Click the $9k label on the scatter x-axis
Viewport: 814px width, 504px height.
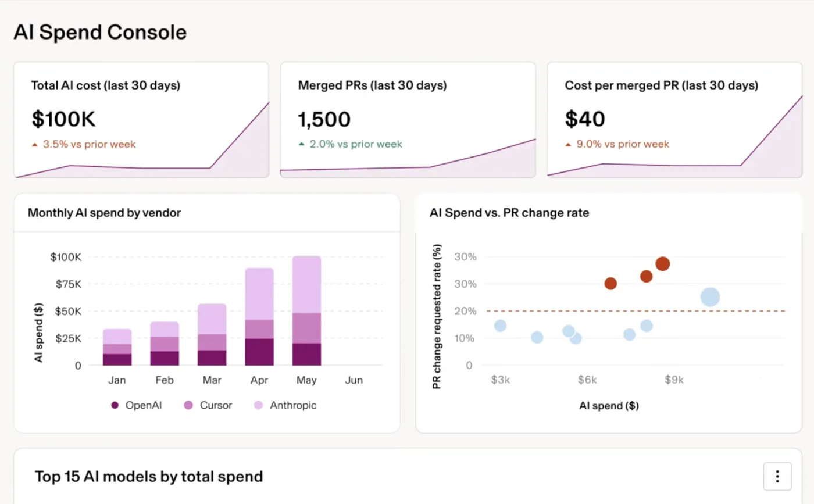point(674,380)
